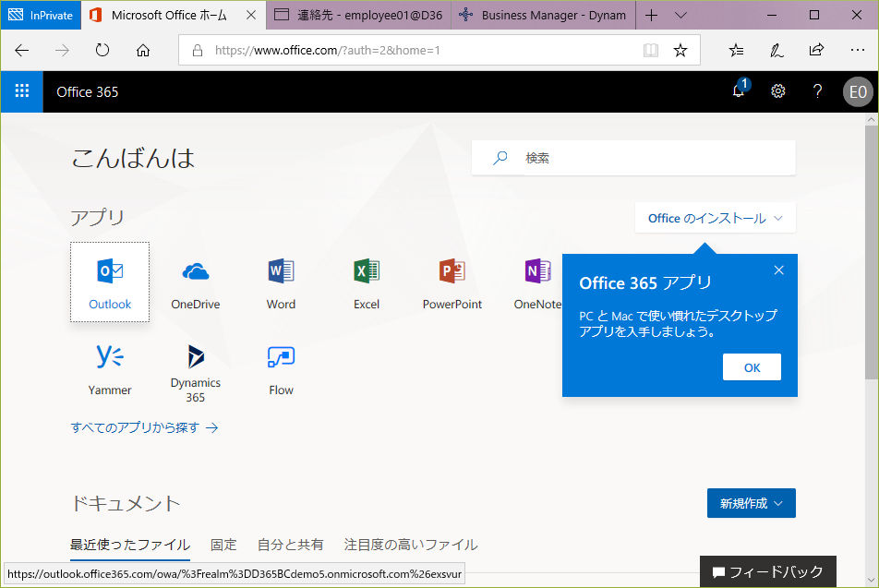Refresh the page in the browser

102,51
